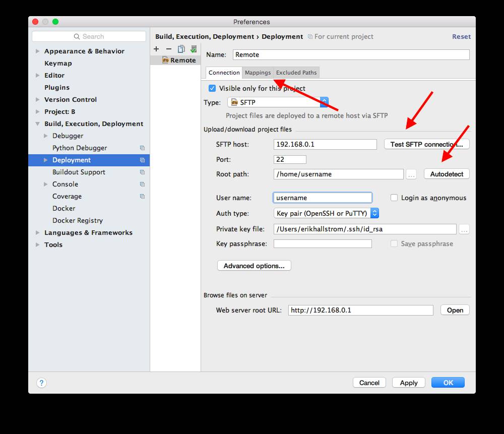
Task: Click the Port field showing 22
Action: click(290, 159)
